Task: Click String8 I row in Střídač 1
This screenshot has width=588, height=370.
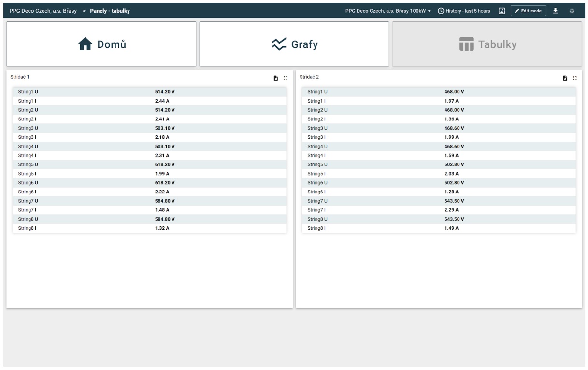Action: 149,228
